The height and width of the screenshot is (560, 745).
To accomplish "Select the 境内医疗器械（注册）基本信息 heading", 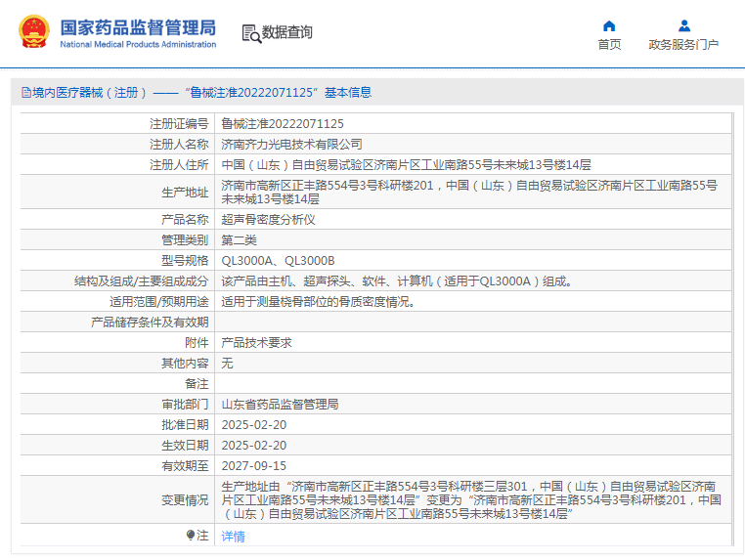I will click(197, 93).
